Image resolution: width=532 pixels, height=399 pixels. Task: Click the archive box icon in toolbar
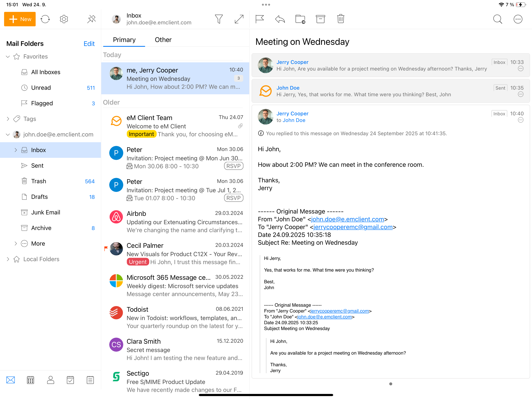coord(320,19)
